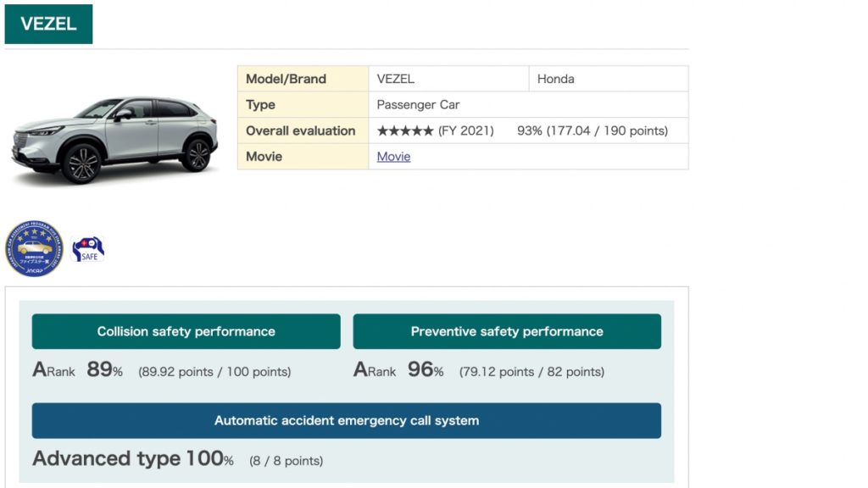
Task: Click the SAFE emergency call icon
Action: [88, 249]
